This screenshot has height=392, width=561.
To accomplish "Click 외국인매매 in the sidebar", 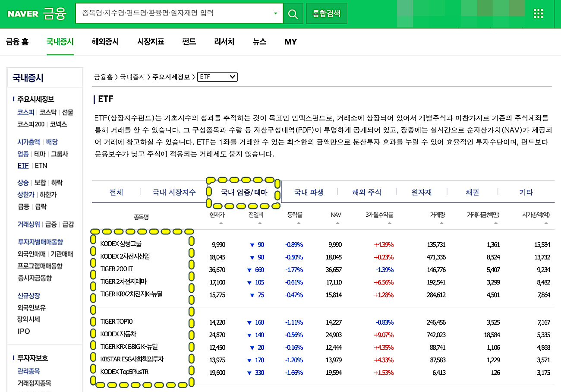I will [32, 254].
